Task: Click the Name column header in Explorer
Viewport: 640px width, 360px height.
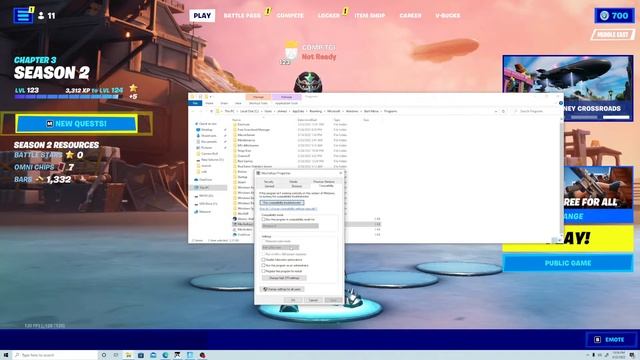Action: click(236, 120)
